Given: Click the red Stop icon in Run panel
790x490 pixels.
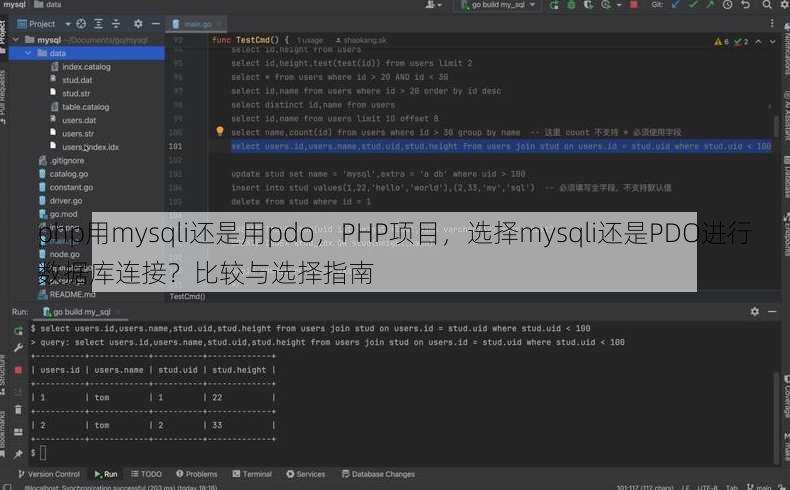Looking at the screenshot, I should pyautogui.click(x=19, y=370).
